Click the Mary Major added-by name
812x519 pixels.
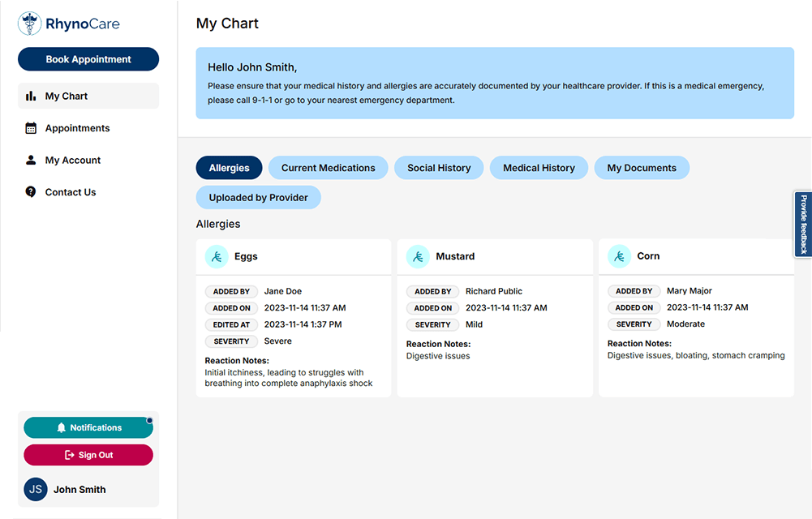(x=690, y=291)
